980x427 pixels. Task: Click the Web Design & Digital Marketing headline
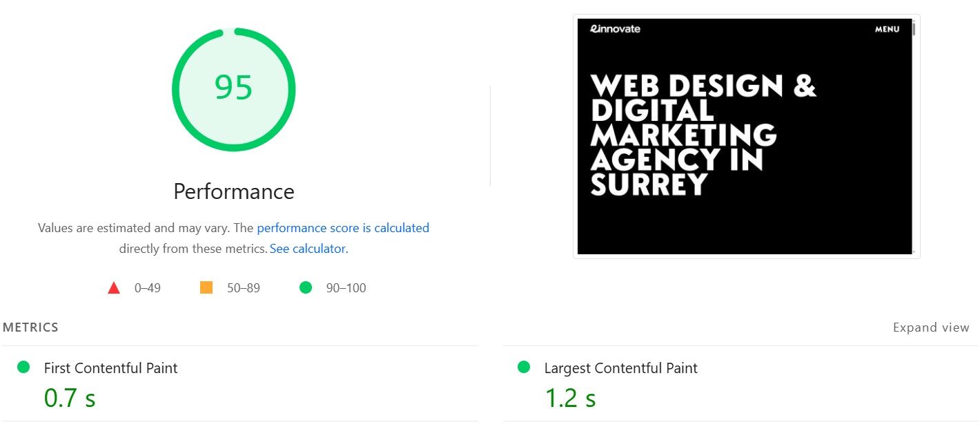click(703, 135)
